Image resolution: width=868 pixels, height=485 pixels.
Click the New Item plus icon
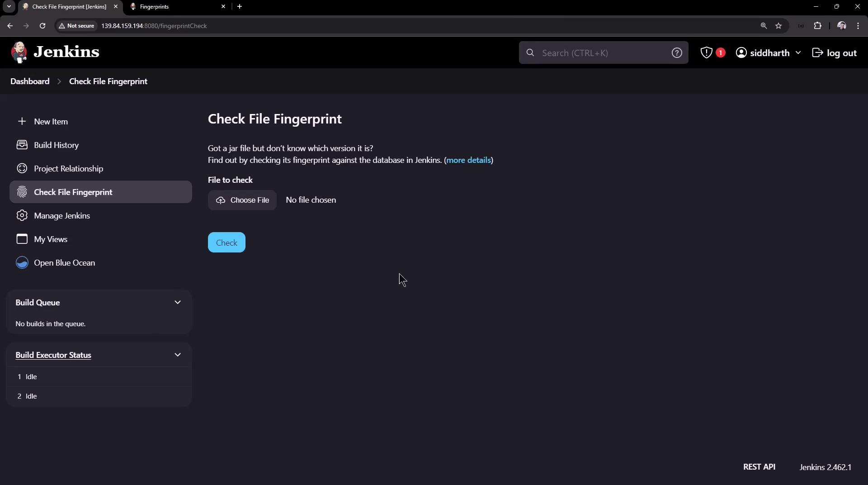click(x=22, y=121)
